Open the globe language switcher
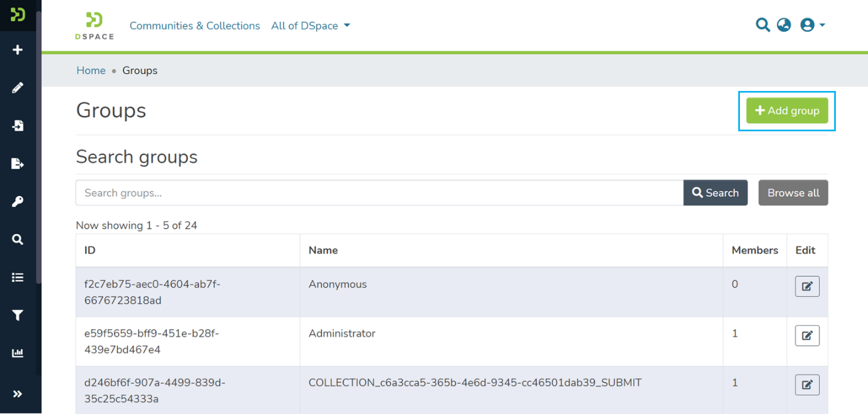868x414 pixels. pos(784,25)
